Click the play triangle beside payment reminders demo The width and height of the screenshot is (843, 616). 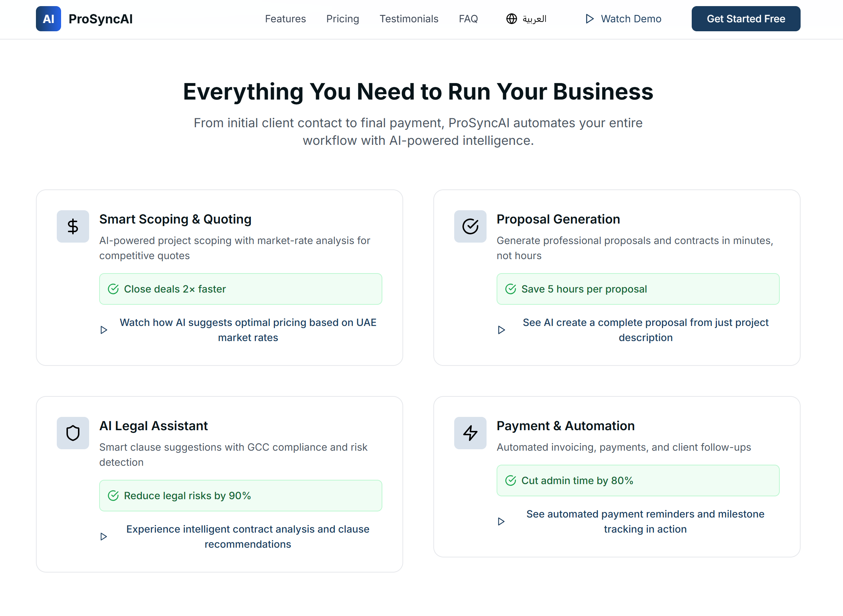[501, 521]
